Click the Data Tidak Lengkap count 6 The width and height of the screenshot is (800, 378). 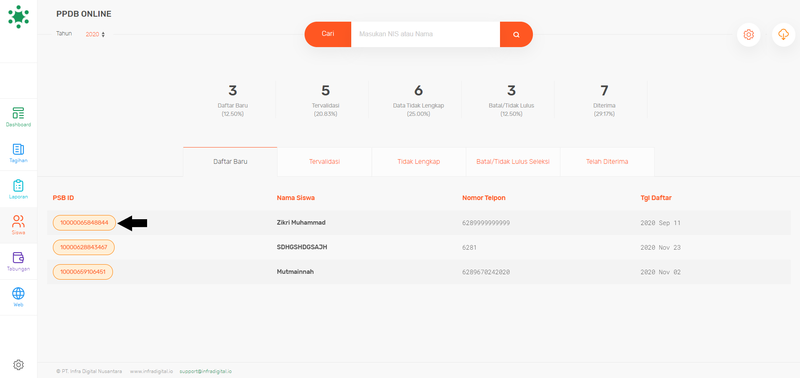point(418,91)
